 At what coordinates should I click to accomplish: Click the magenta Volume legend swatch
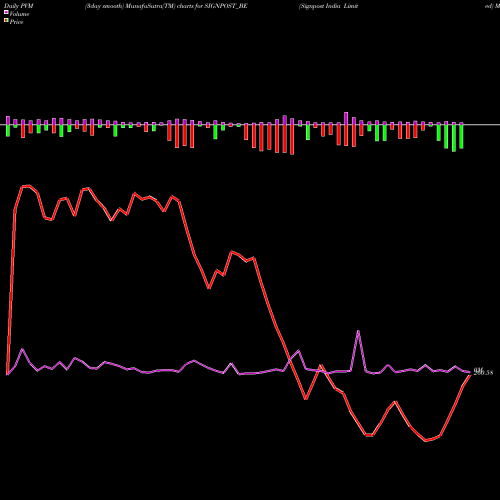coord(6,12)
